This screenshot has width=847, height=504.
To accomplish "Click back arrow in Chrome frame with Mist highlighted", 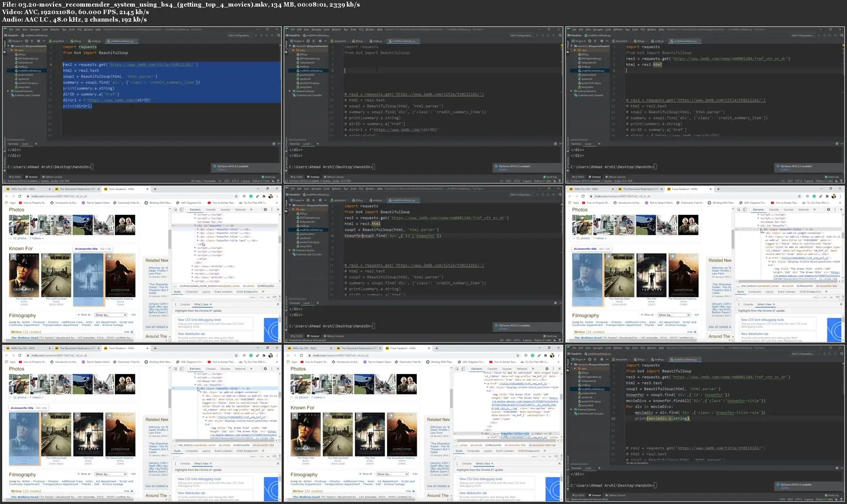I will tap(7, 196).
